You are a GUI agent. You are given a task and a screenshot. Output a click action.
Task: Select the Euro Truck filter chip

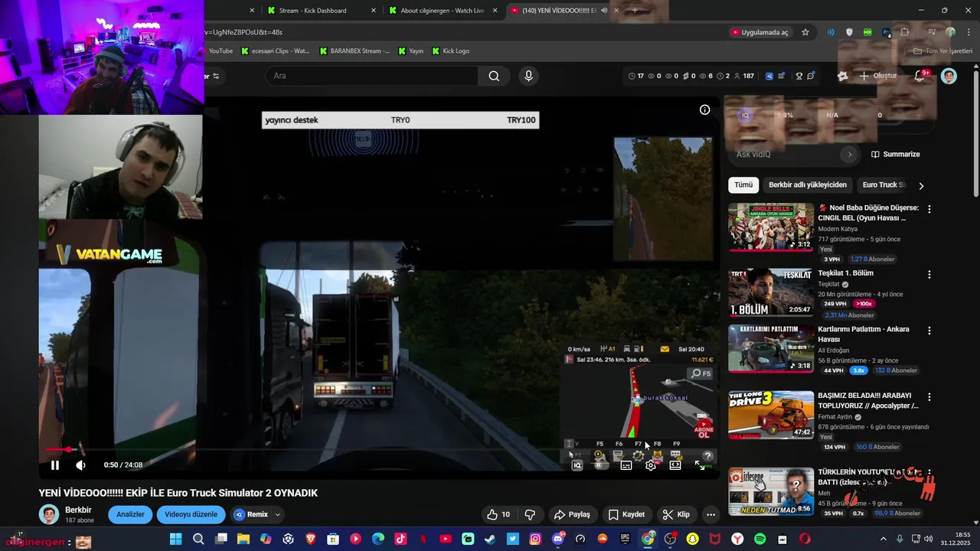pos(882,184)
